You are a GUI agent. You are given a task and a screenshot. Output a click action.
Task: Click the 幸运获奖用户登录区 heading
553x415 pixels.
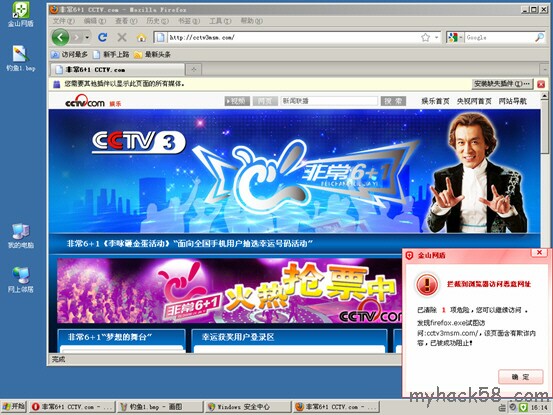238,337
